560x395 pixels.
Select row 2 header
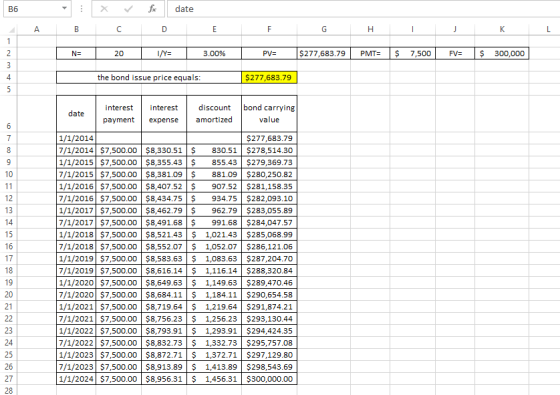[x=9, y=53]
